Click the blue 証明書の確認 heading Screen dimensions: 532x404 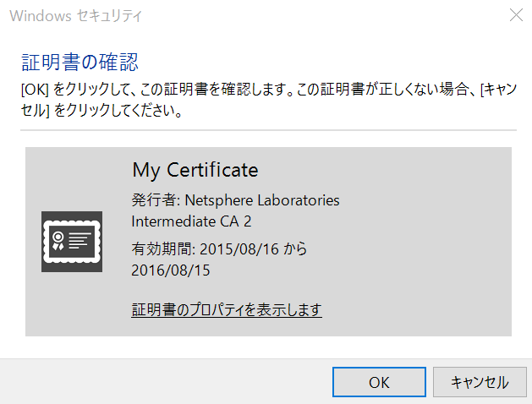pyautogui.click(x=80, y=62)
